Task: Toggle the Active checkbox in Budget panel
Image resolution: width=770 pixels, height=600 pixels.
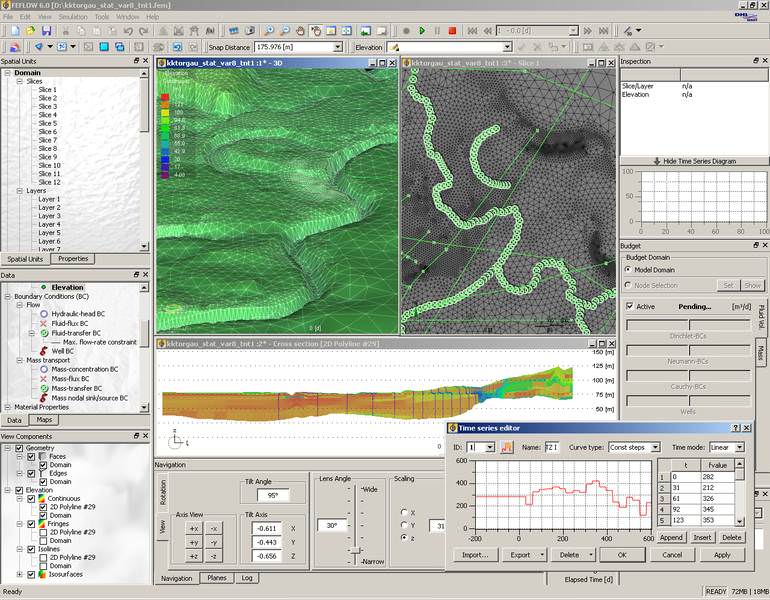Action: [x=630, y=306]
